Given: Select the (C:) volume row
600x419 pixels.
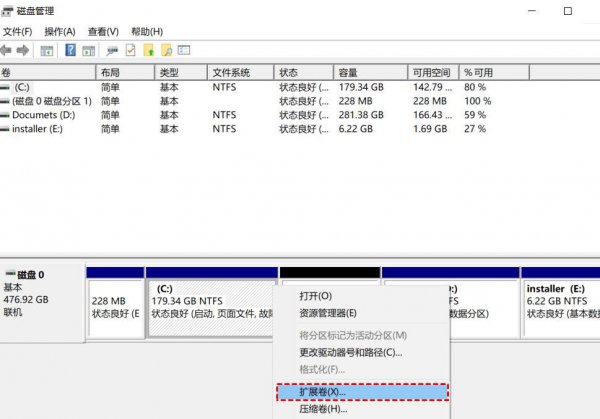Looking at the screenshot, I should pos(264,87).
